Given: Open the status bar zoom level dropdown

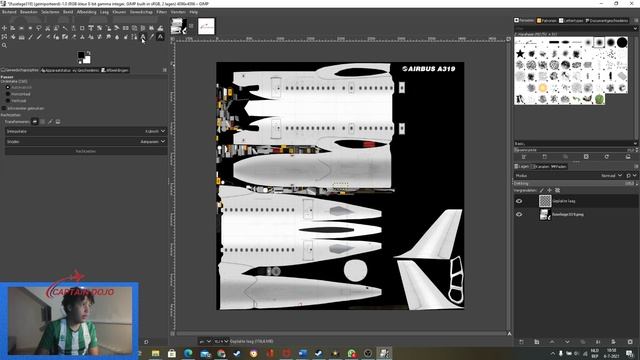Looking at the screenshot, I should point(221,341).
